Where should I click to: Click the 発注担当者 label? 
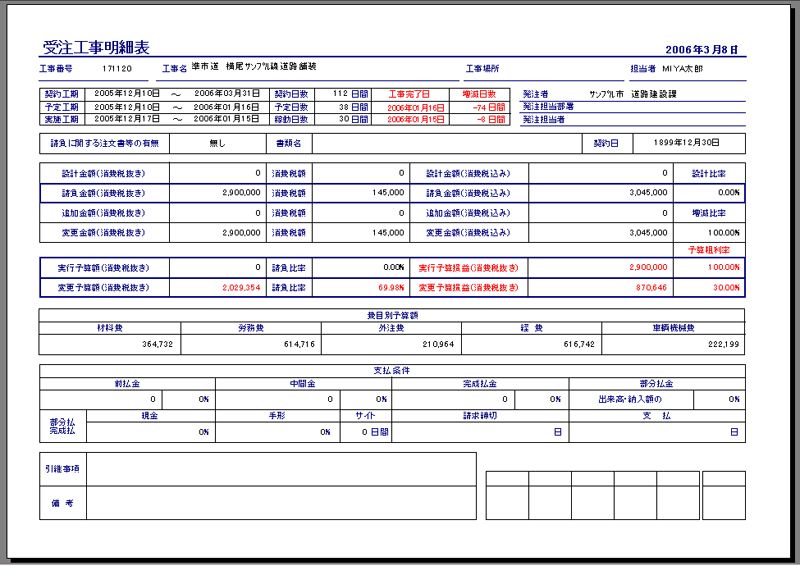pos(544,119)
